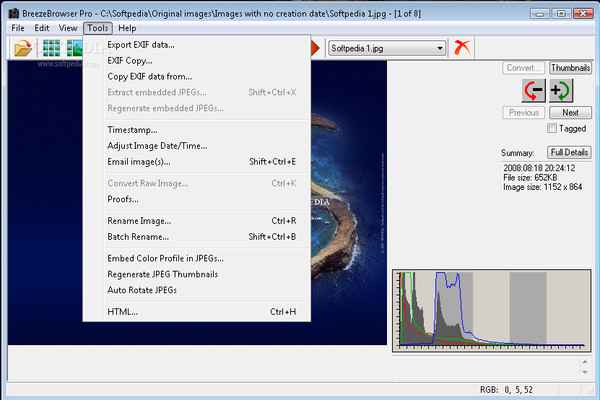The height and width of the screenshot is (400, 600).
Task: Select Auto Rotate JPEGs entry
Action: (196, 290)
